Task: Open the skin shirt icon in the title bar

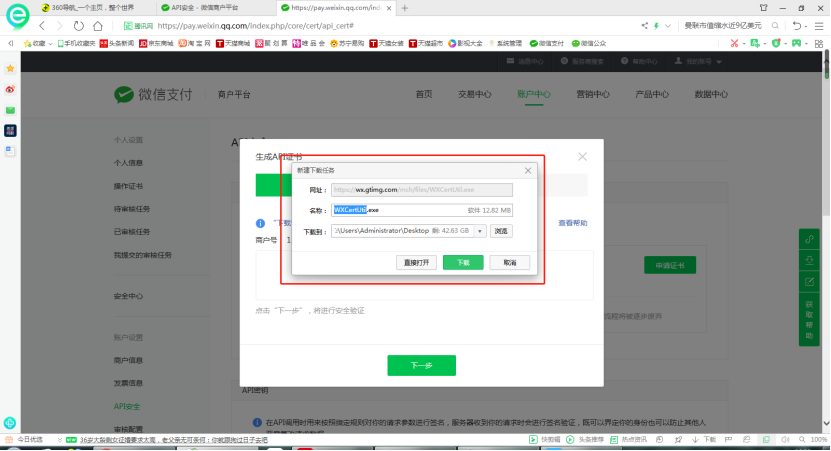Action: (x=763, y=8)
